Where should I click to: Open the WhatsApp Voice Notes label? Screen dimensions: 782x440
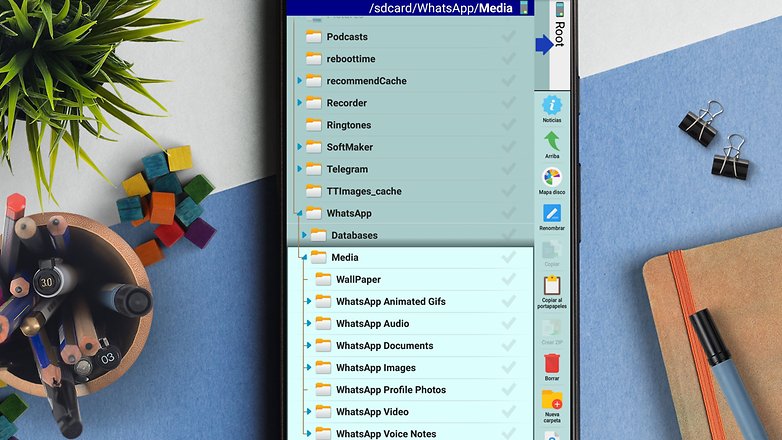click(386, 434)
